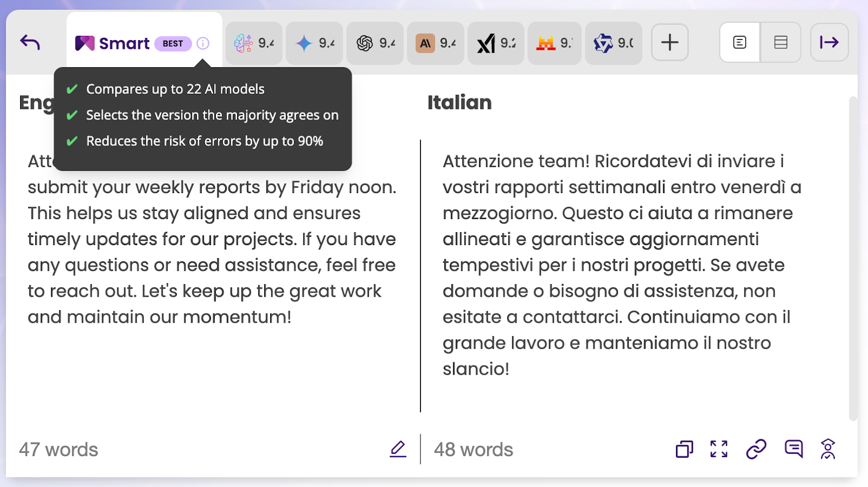The width and height of the screenshot is (868, 487).
Task: Add another AI model with plus button
Action: tap(669, 42)
